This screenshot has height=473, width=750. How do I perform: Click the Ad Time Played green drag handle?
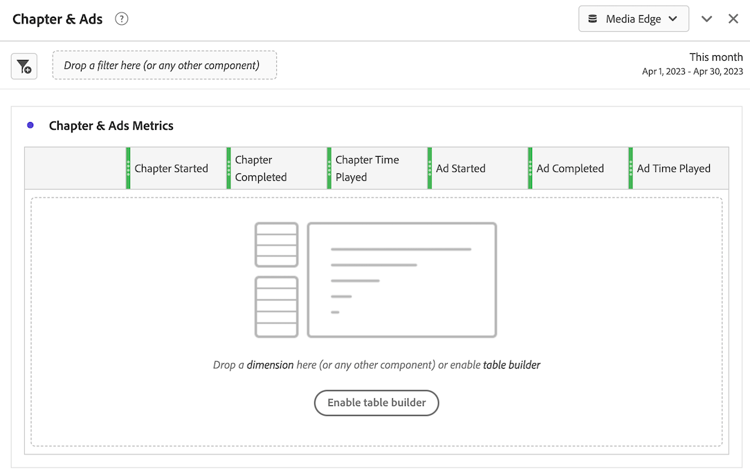pos(630,168)
